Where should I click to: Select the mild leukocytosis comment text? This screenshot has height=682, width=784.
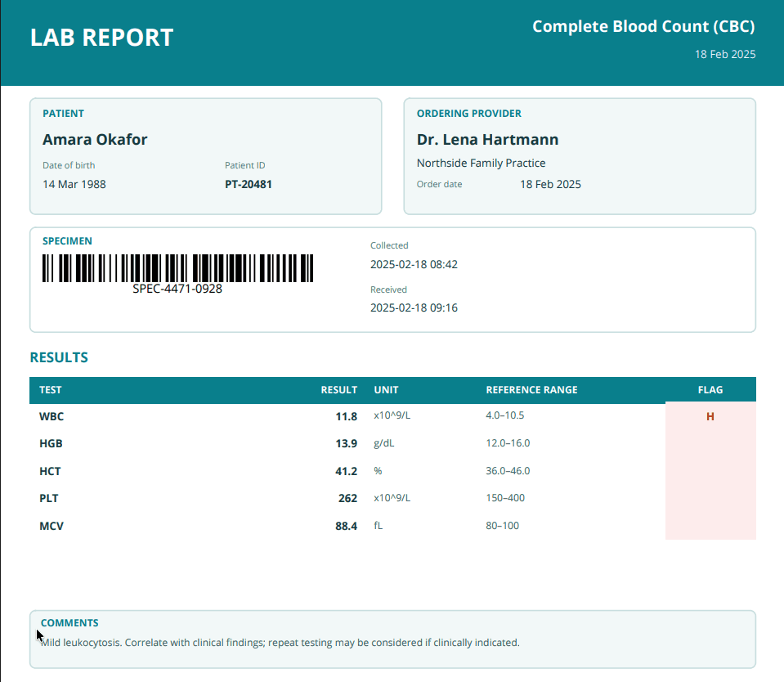[x=280, y=643]
